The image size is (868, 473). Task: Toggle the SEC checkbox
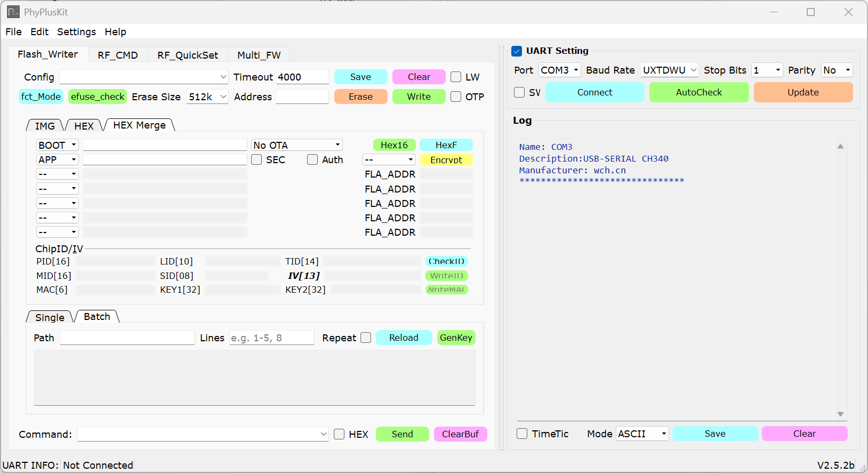pos(256,159)
